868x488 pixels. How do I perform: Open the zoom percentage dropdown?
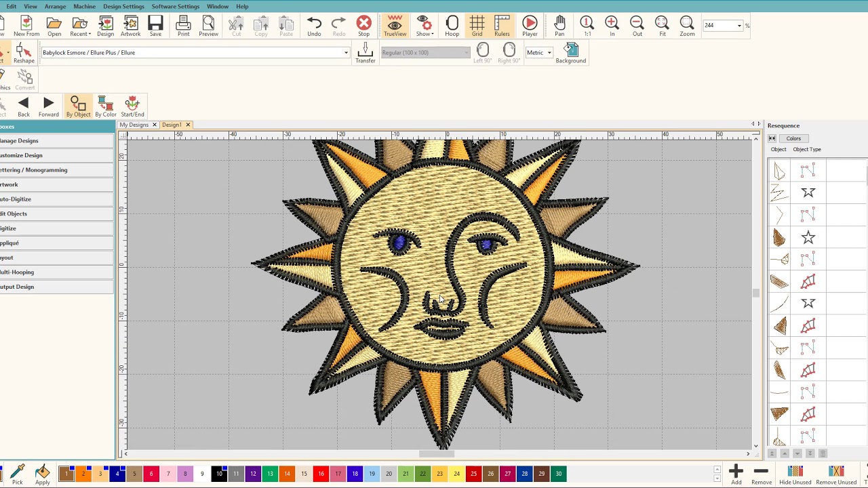[739, 26]
